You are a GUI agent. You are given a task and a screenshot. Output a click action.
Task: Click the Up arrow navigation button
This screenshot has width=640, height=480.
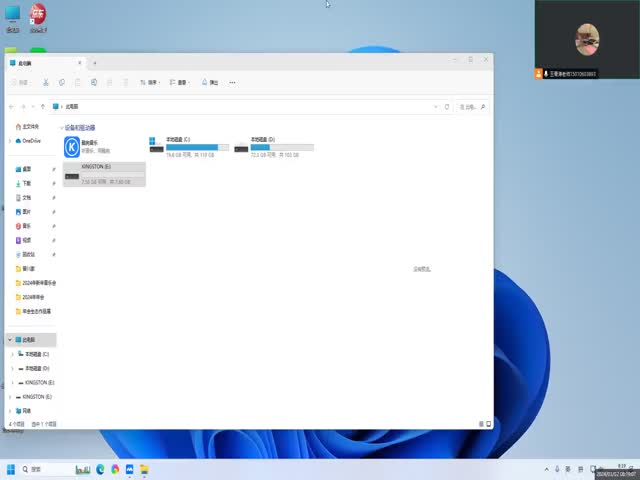point(43,105)
